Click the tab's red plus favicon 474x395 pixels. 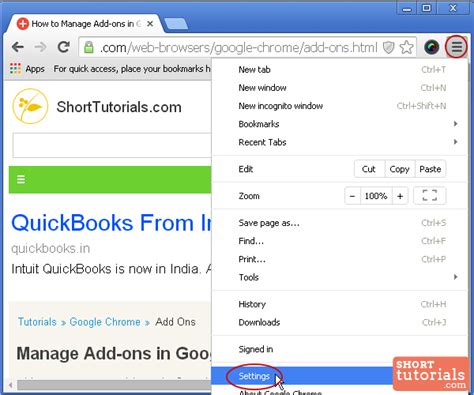[x=22, y=24]
